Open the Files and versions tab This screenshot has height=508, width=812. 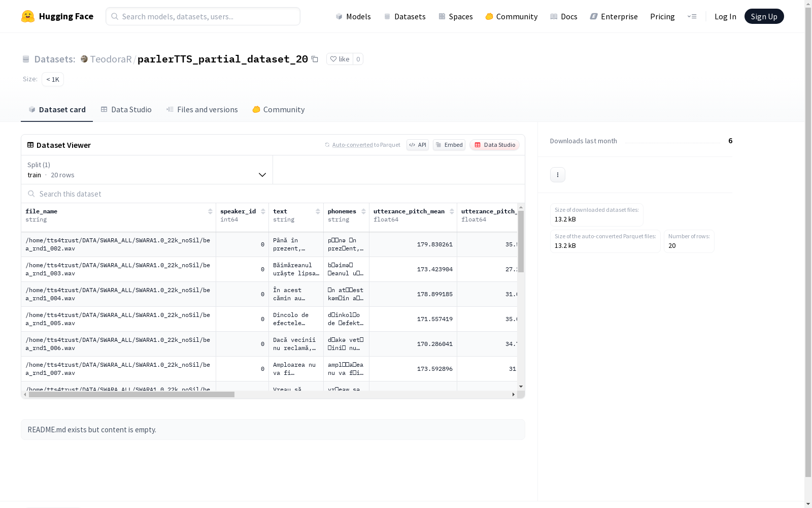202,110
